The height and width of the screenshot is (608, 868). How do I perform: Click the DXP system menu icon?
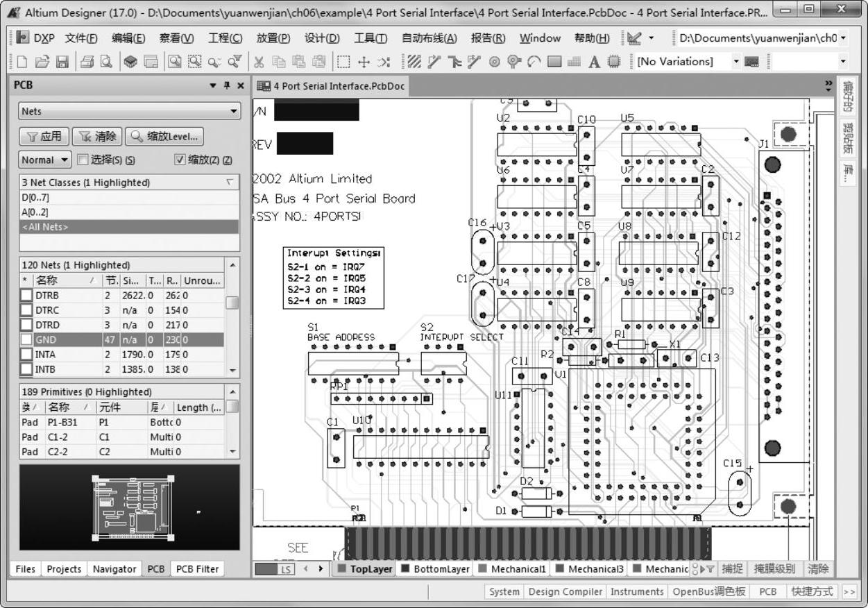click(23, 37)
